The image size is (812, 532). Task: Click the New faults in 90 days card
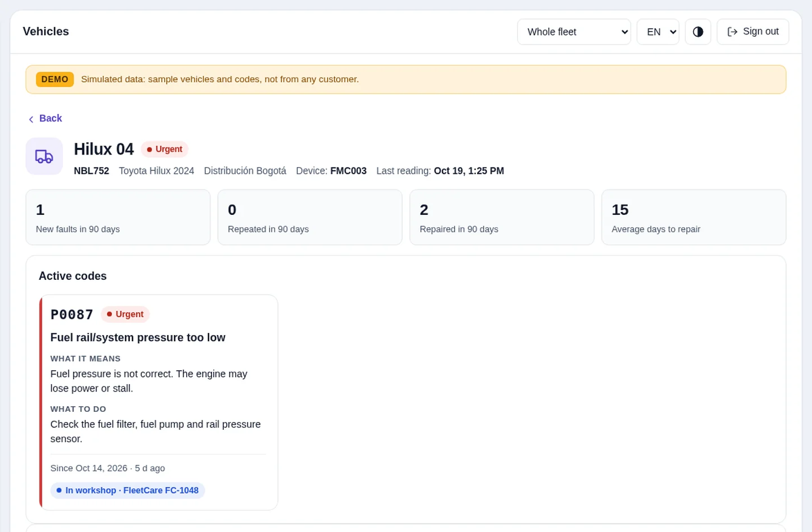click(x=118, y=217)
